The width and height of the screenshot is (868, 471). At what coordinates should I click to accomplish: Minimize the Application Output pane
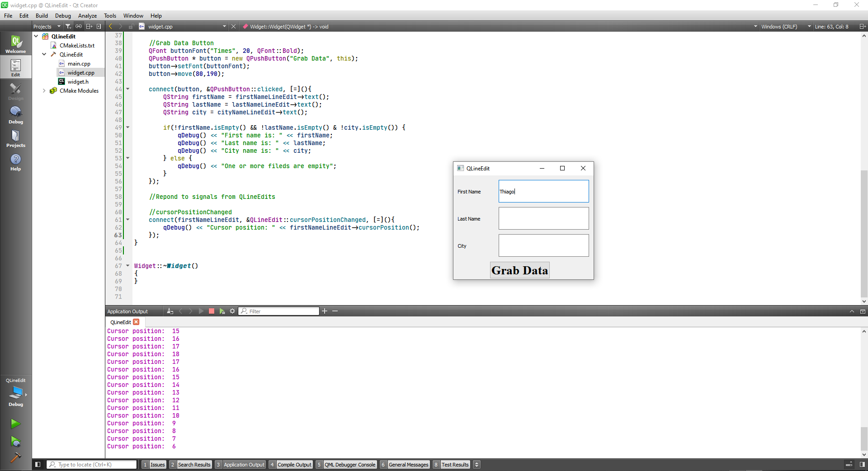[x=863, y=311]
